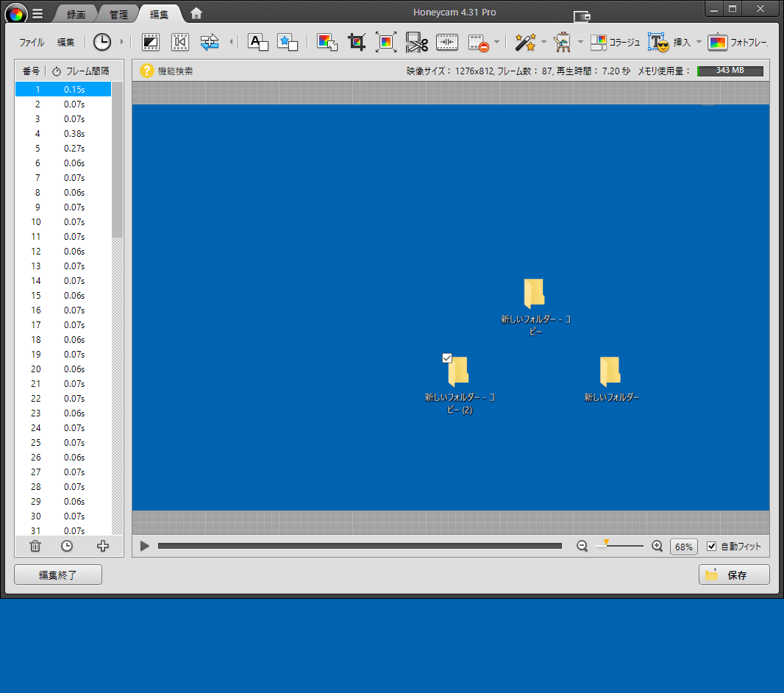Open the magic wand effects tool
Viewport: 784px width, 693px height.
tap(524, 42)
